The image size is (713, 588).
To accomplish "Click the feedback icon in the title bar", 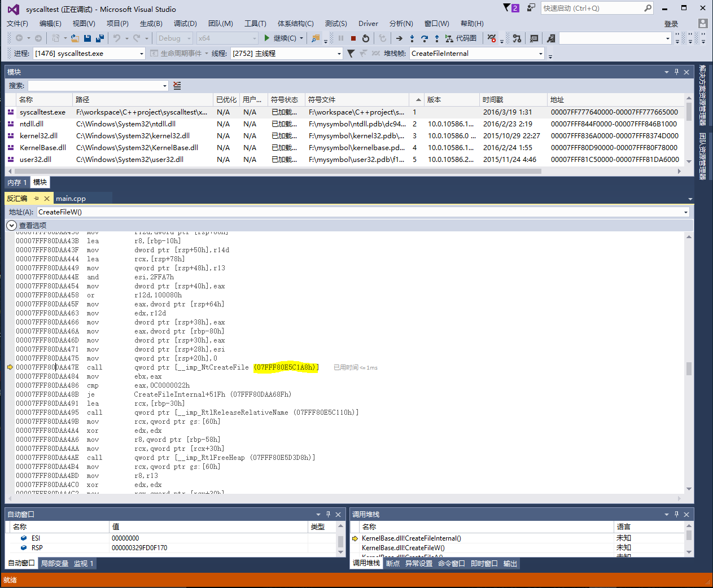I will pos(531,8).
